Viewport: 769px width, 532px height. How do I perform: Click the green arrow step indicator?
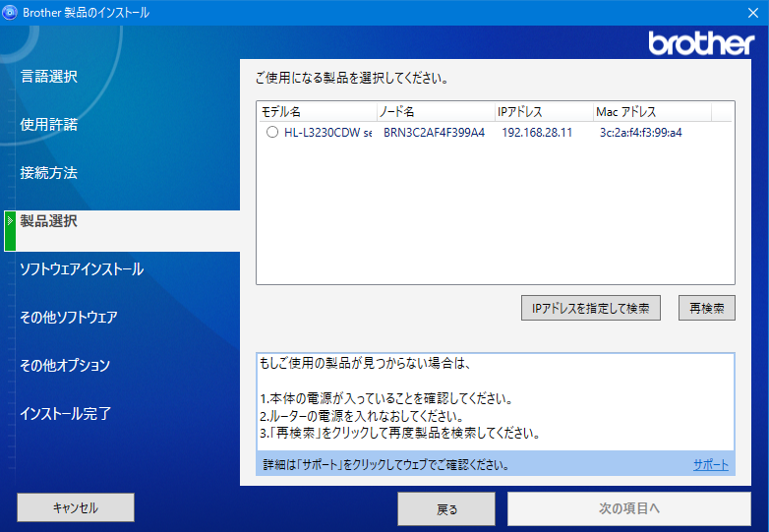10,231
